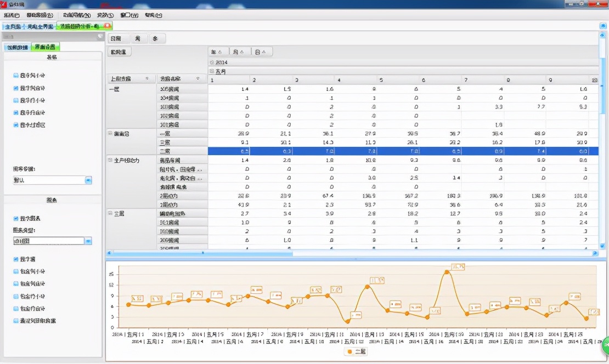Screen dimensions: 609x364
Task: Select the green tab in the left panel
Action: pos(45,47)
